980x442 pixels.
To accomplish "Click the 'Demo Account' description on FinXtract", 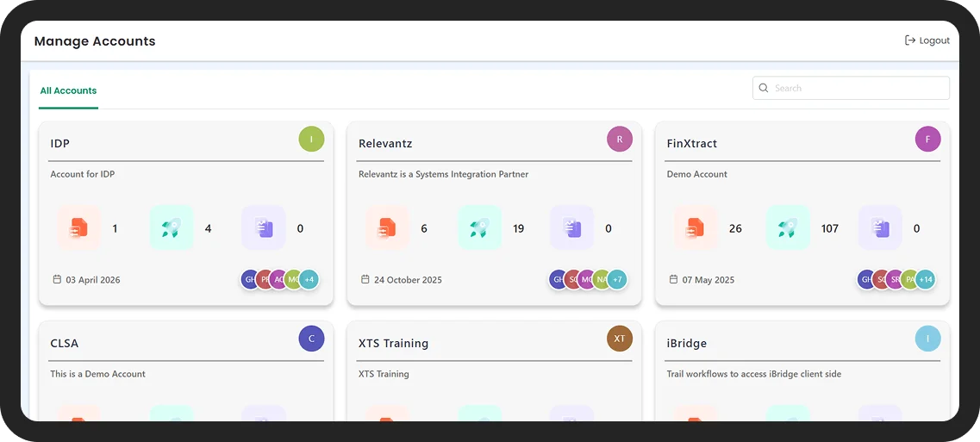I will (697, 174).
